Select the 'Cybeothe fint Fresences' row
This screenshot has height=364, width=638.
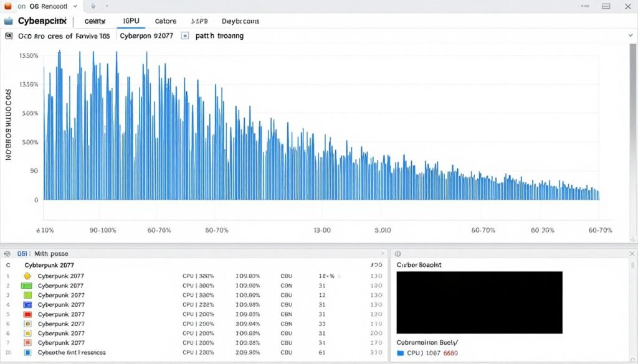tap(194, 353)
